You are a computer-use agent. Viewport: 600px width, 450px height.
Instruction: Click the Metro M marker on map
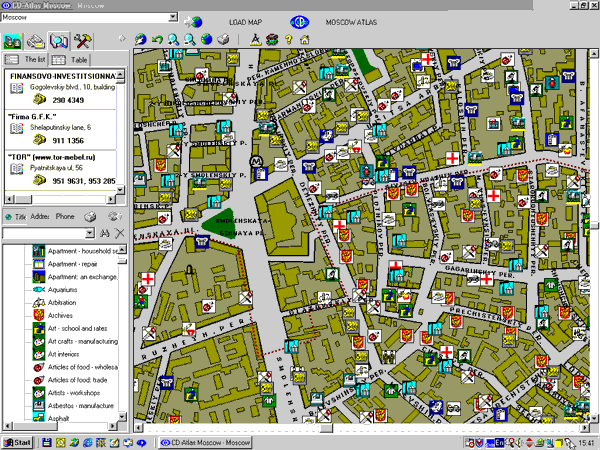pyautogui.click(x=256, y=161)
